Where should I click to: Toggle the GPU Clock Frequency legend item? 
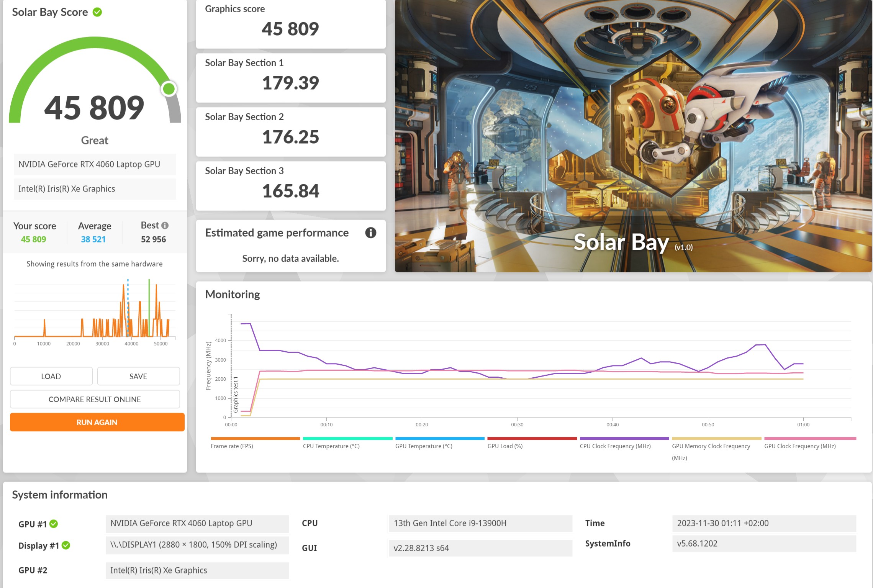pos(800,446)
